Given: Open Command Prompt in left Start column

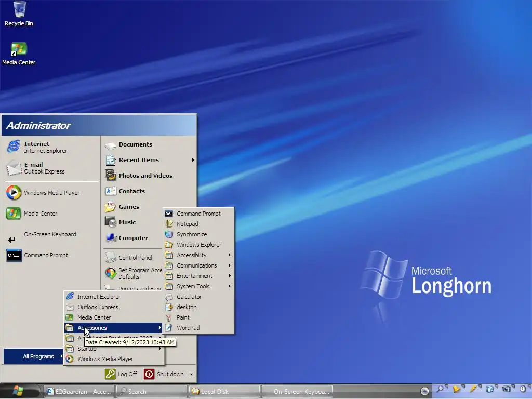Looking at the screenshot, I should (51, 255).
